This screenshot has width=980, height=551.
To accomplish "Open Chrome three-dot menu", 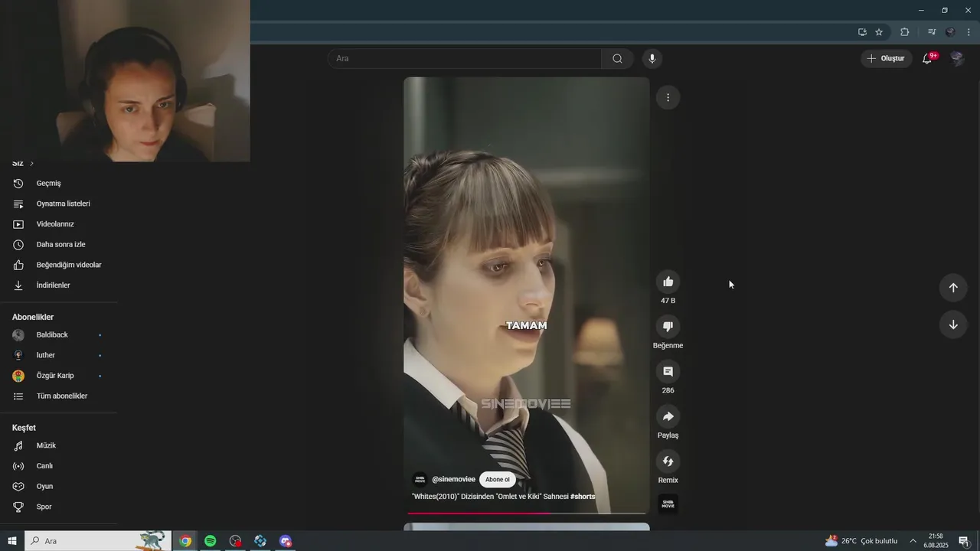I will pos(969,32).
